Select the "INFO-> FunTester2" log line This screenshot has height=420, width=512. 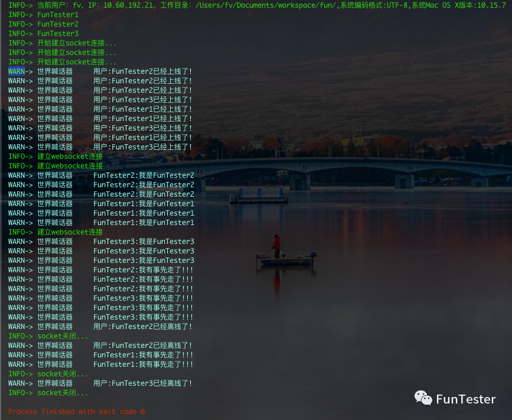point(43,24)
